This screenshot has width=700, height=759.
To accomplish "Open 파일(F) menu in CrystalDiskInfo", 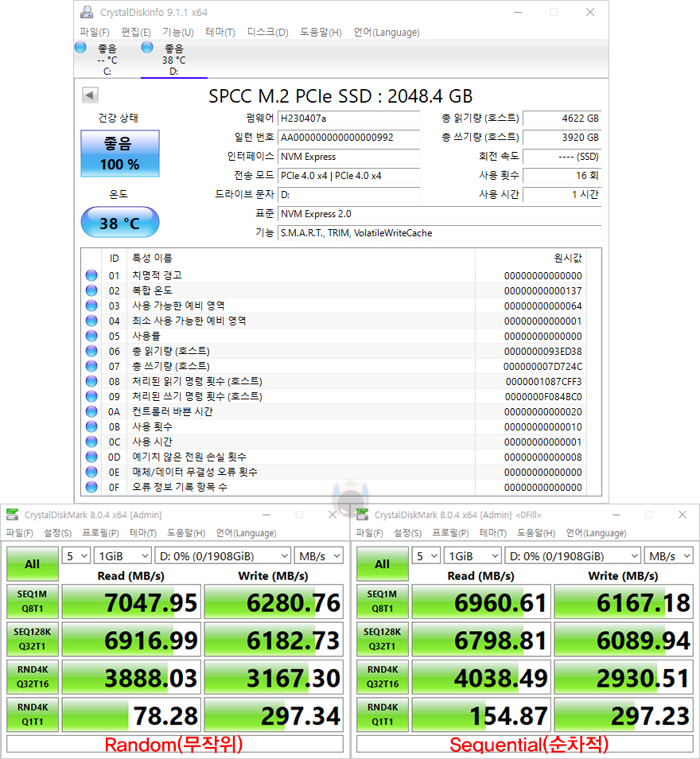I will pyautogui.click(x=95, y=32).
